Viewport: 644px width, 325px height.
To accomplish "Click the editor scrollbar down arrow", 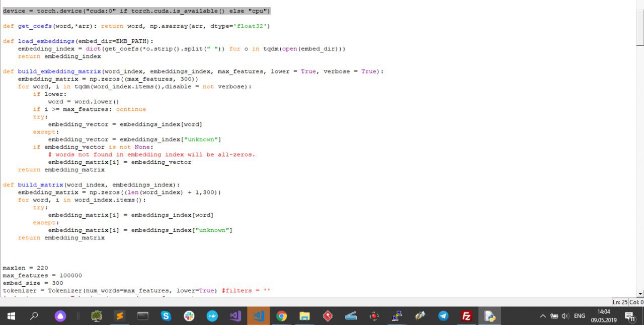I will (640, 293).
